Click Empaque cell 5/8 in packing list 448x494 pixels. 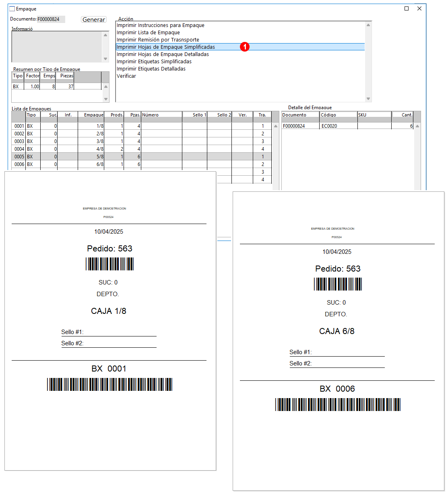[91, 157]
